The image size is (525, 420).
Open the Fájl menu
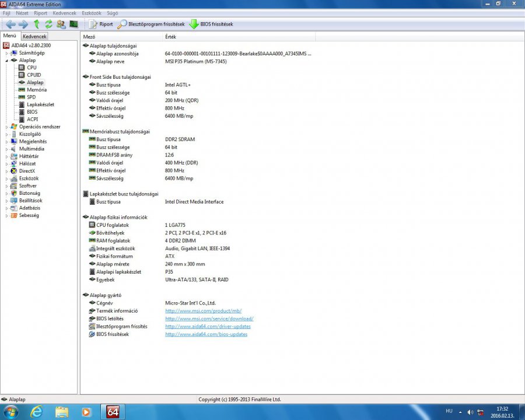(x=6, y=13)
